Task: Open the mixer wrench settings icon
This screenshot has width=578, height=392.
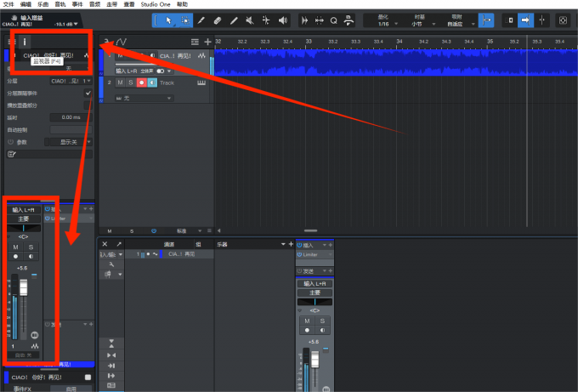Action: [x=111, y=264]
